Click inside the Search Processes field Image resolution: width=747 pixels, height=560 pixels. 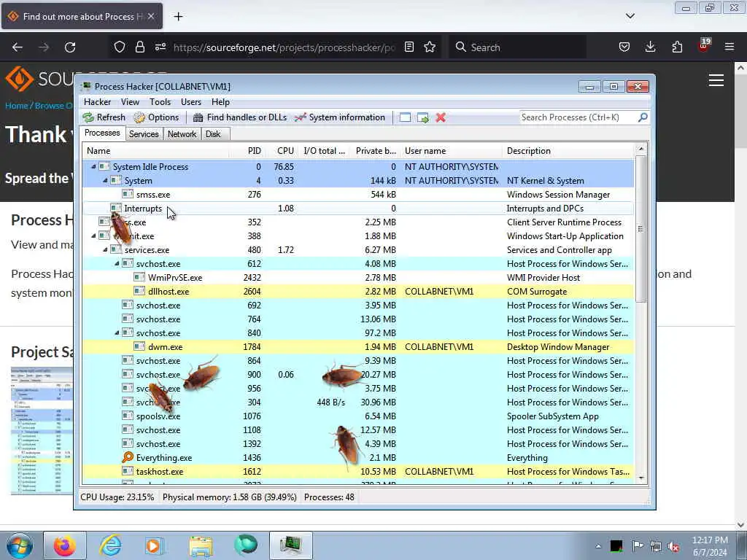tap(578, 117)
